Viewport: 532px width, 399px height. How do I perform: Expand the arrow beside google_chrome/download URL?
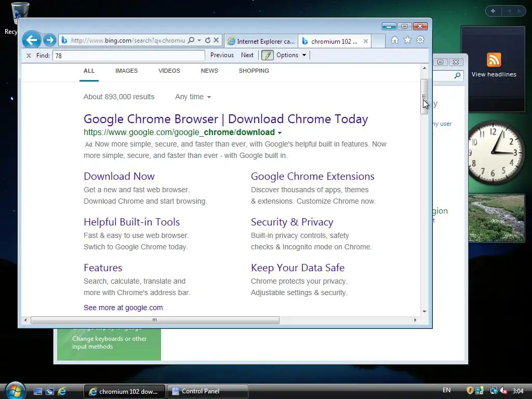(280, 132)
